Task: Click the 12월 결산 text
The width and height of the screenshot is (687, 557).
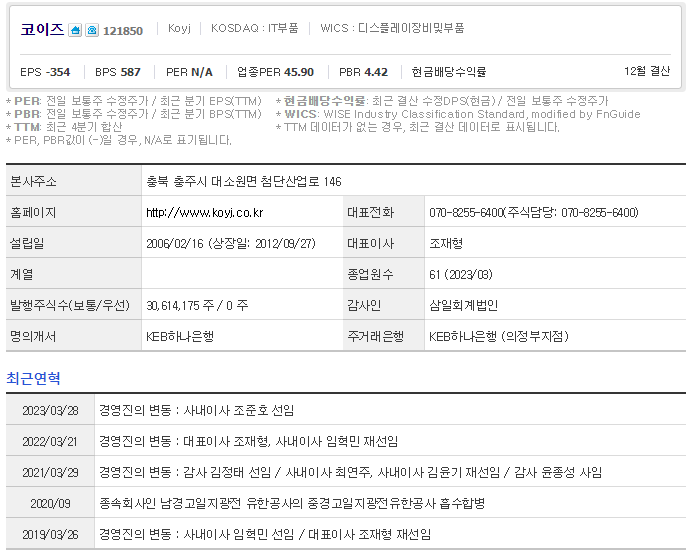Action: pyautogui.click(x=647, y=71)
